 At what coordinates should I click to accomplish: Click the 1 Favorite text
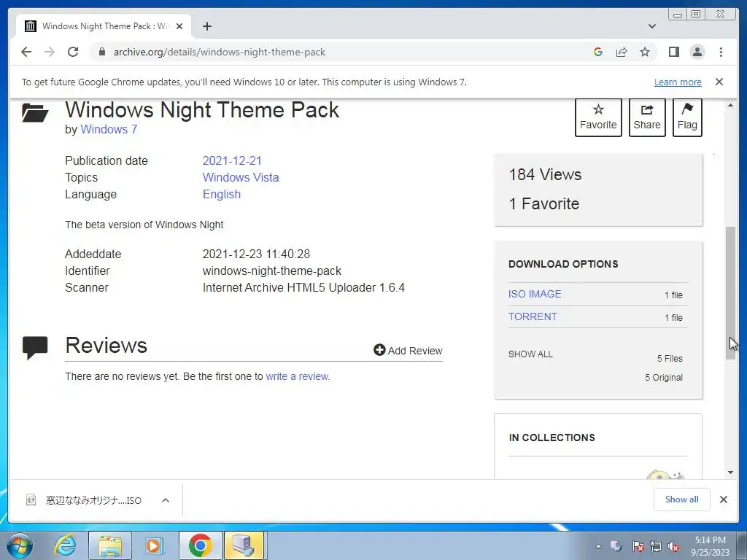pyautogui.click(x=544, y=204)
